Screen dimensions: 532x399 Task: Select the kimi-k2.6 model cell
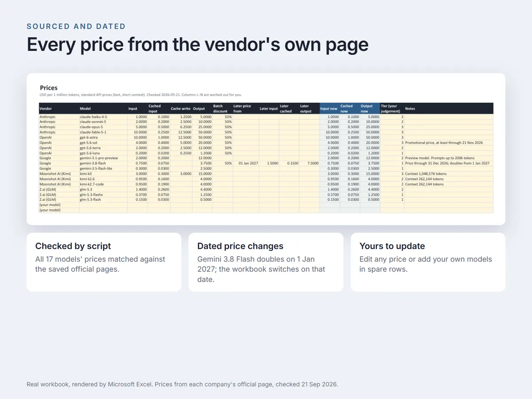[103, 179]
